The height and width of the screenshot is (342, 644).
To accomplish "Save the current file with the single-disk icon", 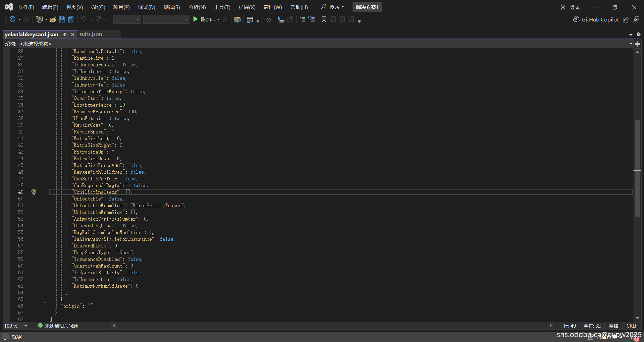I will coord(62,19).
